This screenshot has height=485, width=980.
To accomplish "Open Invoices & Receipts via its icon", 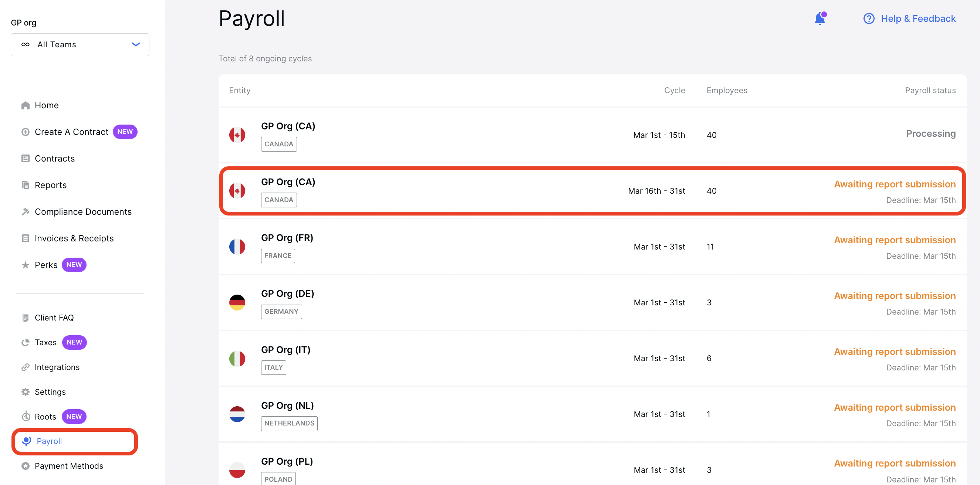I will pos(25,238).
